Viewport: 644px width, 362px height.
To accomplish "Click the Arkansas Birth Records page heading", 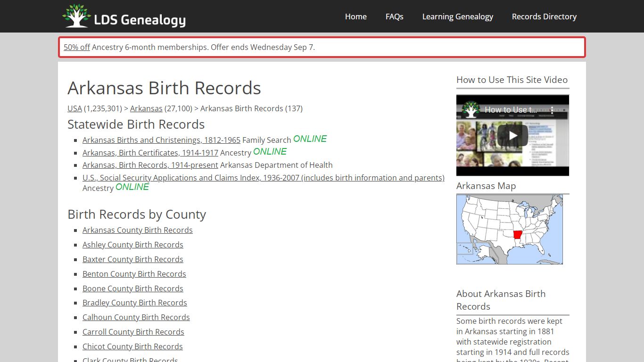I will click(x=164, y=88).
